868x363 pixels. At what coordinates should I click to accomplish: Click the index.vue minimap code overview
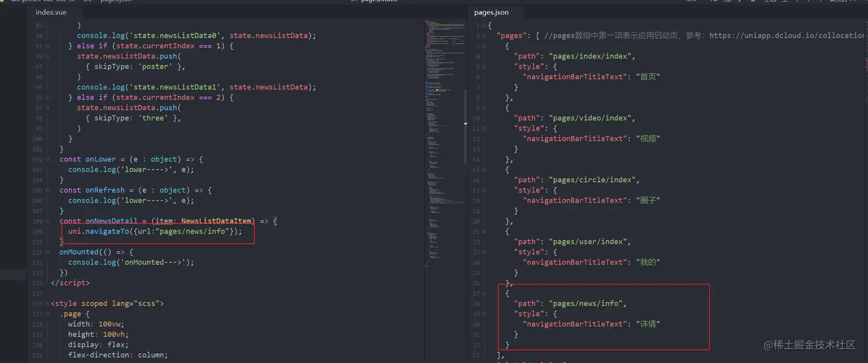click(444, 144)
